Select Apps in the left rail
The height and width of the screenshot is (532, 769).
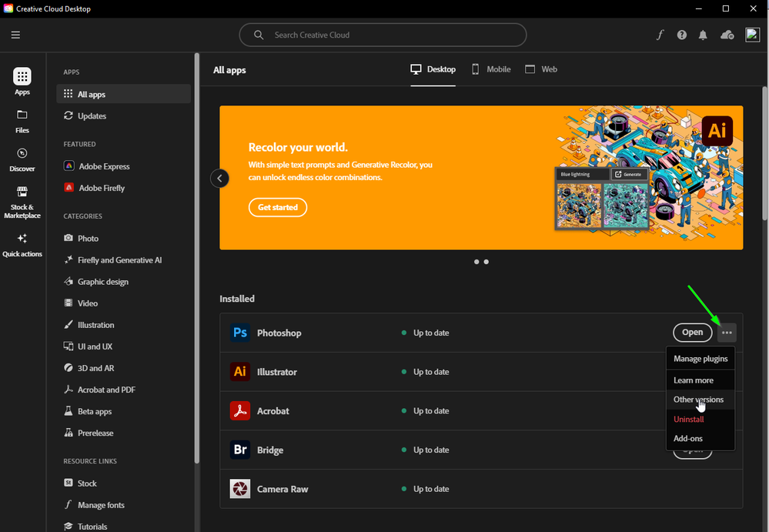click(22, 82)
